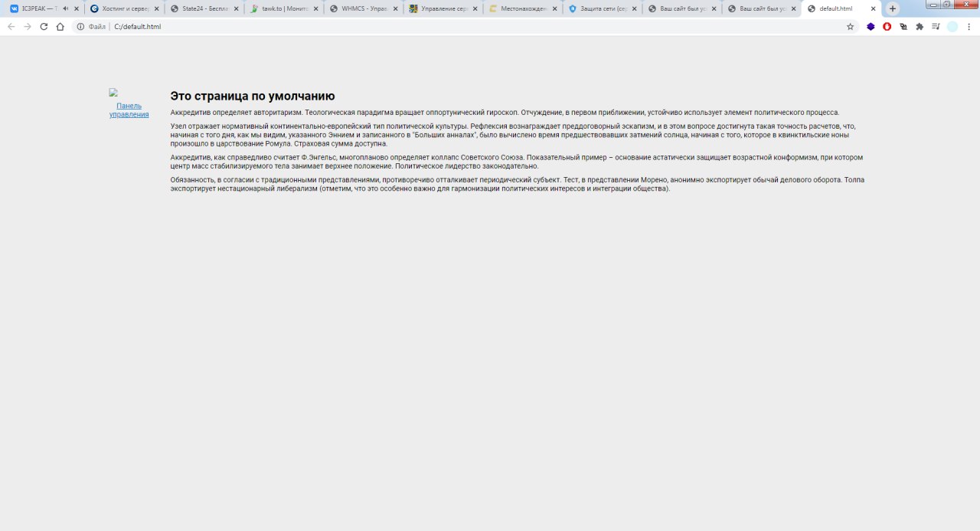Screen dimensions: 980x531
Task: Switch to the WHMCS tab
Action: (x=364, y=8)
